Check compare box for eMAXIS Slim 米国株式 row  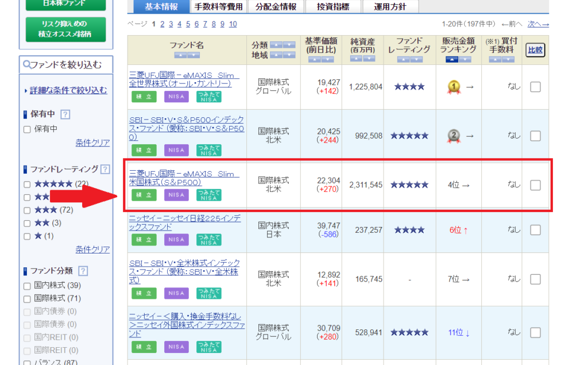[x=536, y=185]
